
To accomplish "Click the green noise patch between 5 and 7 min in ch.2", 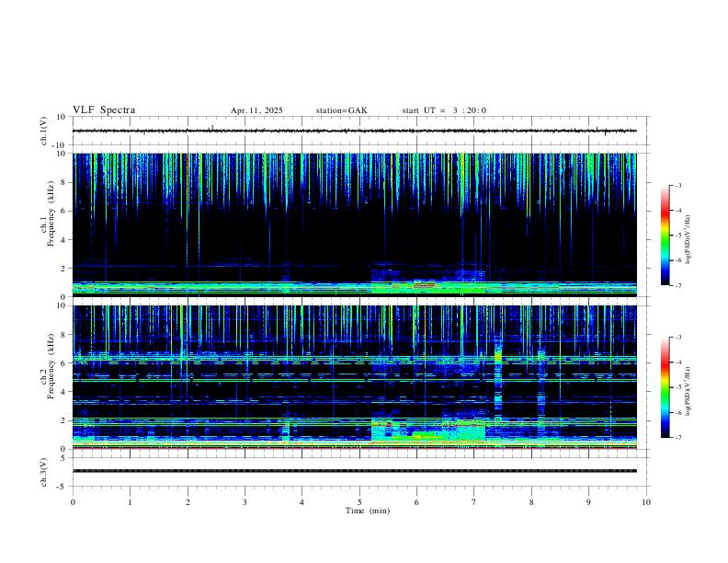I will click(428, 431).
